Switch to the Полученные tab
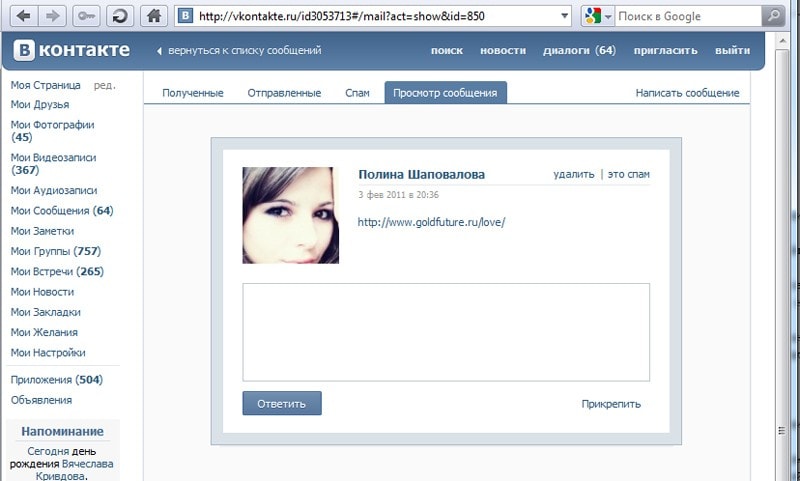The image size is (800, 481). [x=192, y=93]
